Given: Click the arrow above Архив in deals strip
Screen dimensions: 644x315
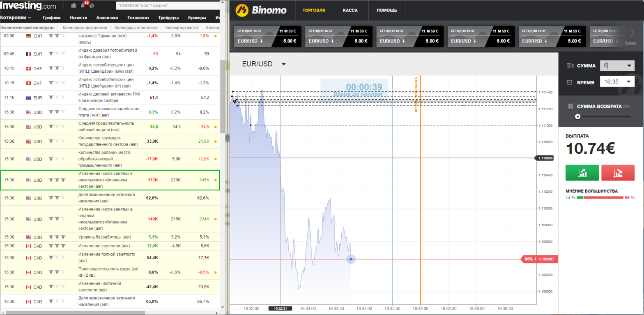Looking at the screenshot, I should (x=632, y=34).
